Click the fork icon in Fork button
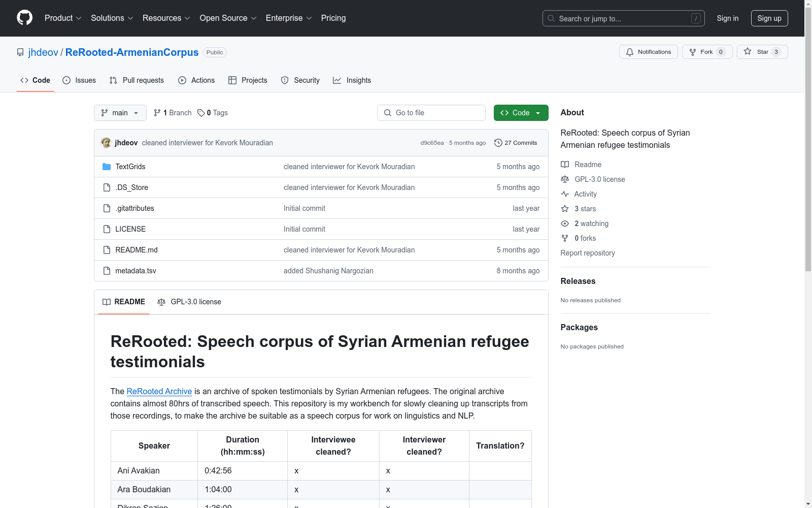 point(693,52)
